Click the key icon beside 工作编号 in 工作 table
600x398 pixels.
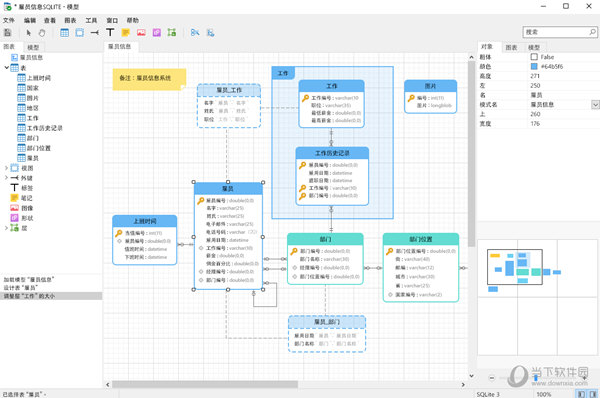(x=305, y=98)
